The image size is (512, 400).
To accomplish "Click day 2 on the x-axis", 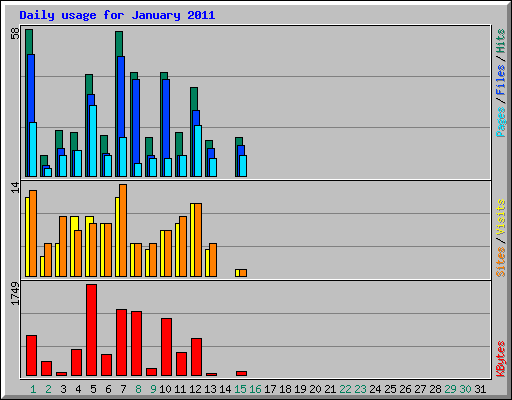I will pyautogui.click(x=48, y=389).
